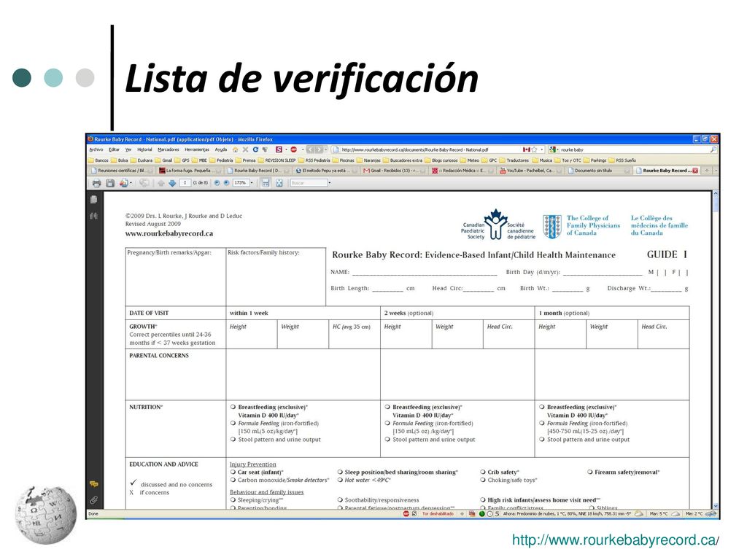The image size is (747, 560).
Task: Open the PDF Buscar options dropdown
Action: tap(330, 183)
